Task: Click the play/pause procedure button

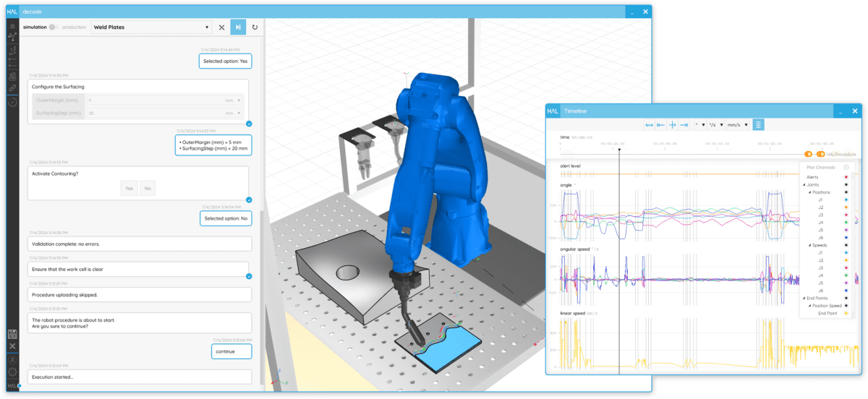Action: pyautogui.click(x=238, y=27)
